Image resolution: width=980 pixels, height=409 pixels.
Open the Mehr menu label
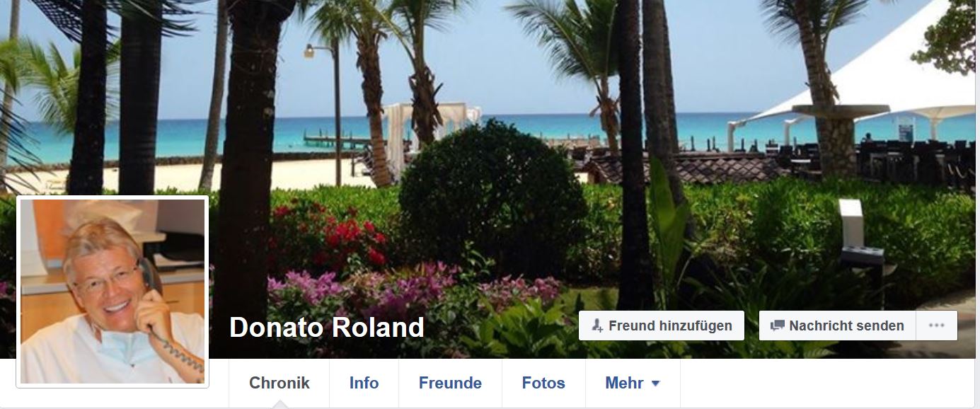click(x=624, y=384)
